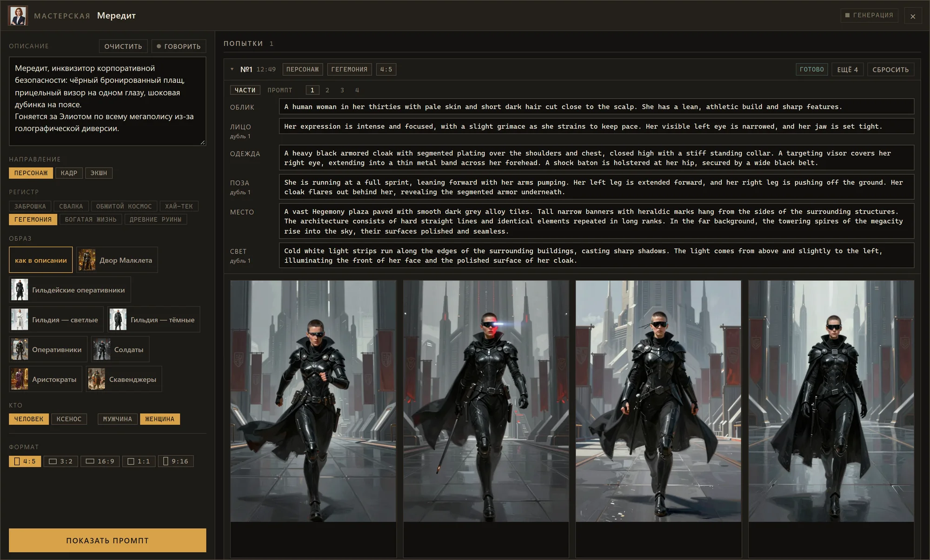The height and width of the screenshot is (560, 930).
Task: Open the second generated image with glowing visor
Action: [x=486, y=401]
